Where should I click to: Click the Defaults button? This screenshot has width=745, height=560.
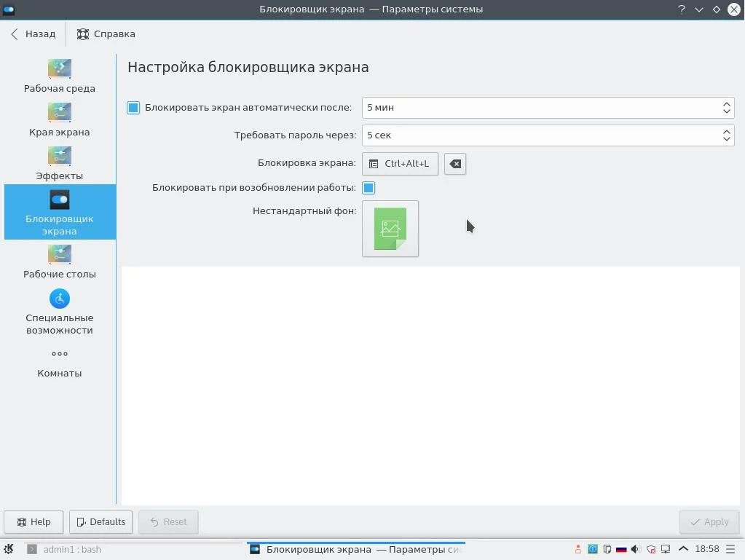click(x=100, y=522)
